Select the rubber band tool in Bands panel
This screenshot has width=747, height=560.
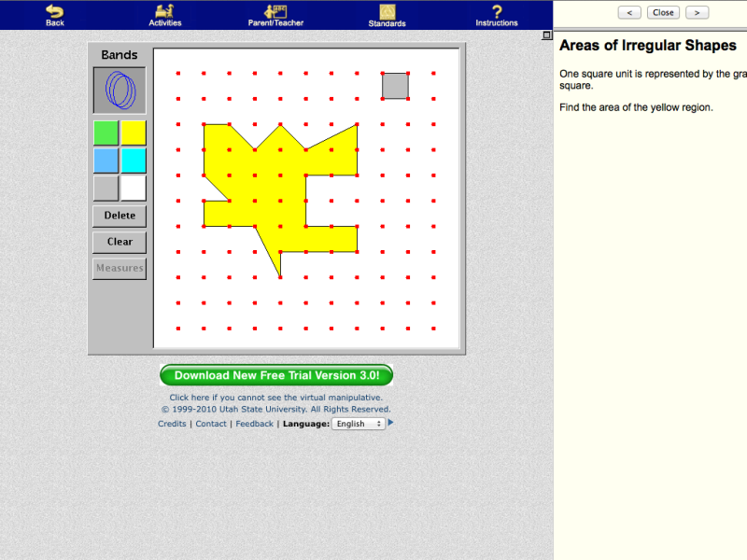pyautogui.click(x=120, y=90)
